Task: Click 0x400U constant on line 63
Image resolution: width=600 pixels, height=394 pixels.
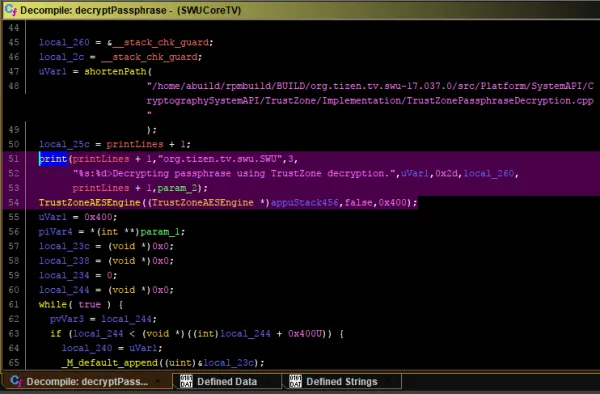Action: tap(305, 334)
